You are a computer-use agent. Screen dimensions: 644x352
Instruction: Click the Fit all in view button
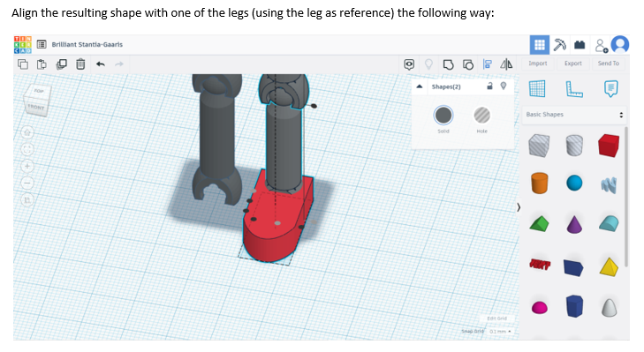click(27, 149)
